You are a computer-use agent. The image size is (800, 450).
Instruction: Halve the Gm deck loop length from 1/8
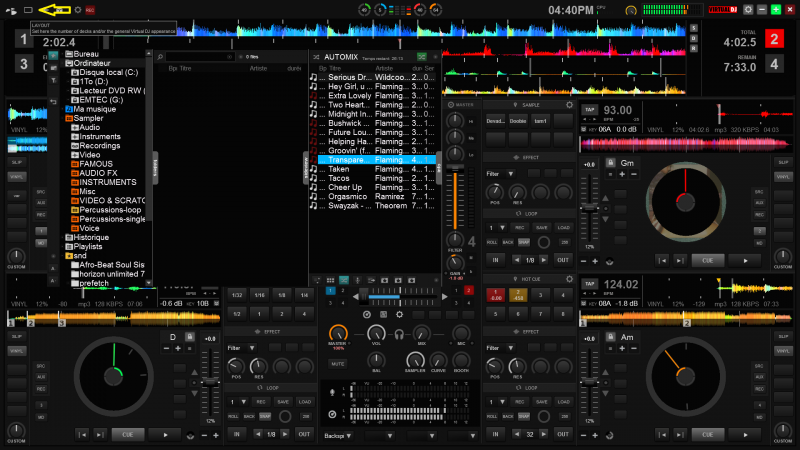(x=516, y=260)
